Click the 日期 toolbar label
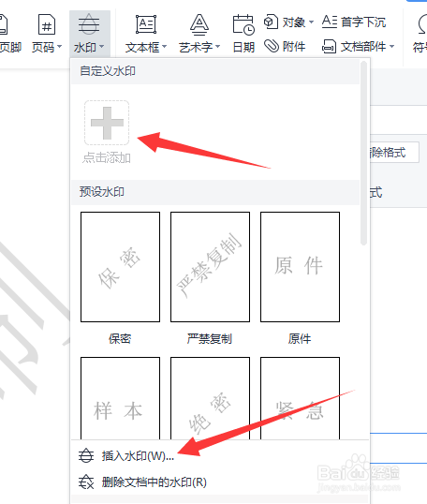The height and width of the screenshot is (504, 427). point(243,47)
